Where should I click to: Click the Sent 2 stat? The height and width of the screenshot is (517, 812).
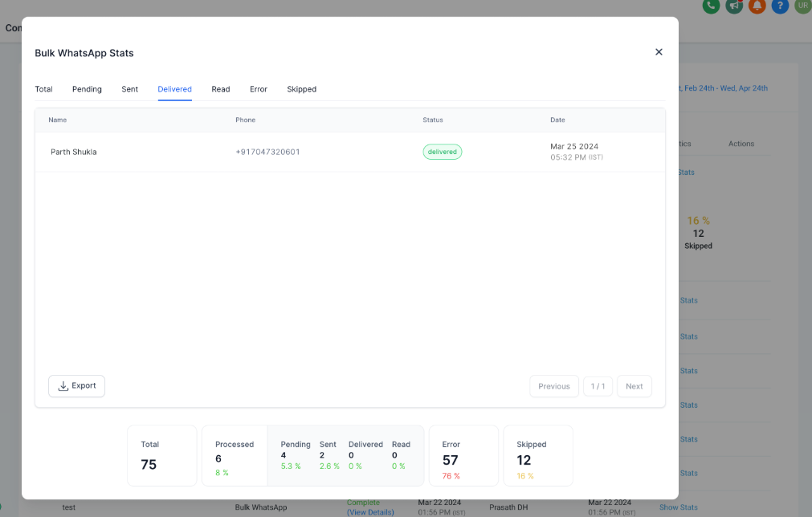click(x=328, y=455)
